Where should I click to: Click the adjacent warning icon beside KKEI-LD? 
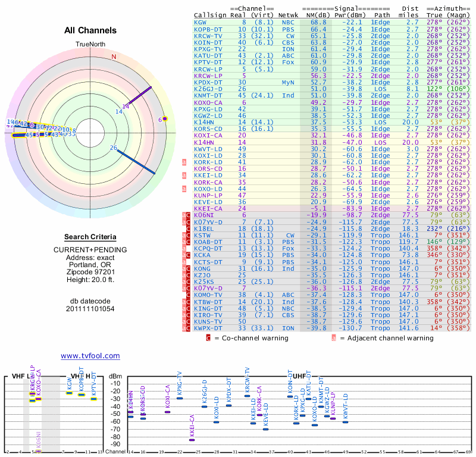pos(184,175)
